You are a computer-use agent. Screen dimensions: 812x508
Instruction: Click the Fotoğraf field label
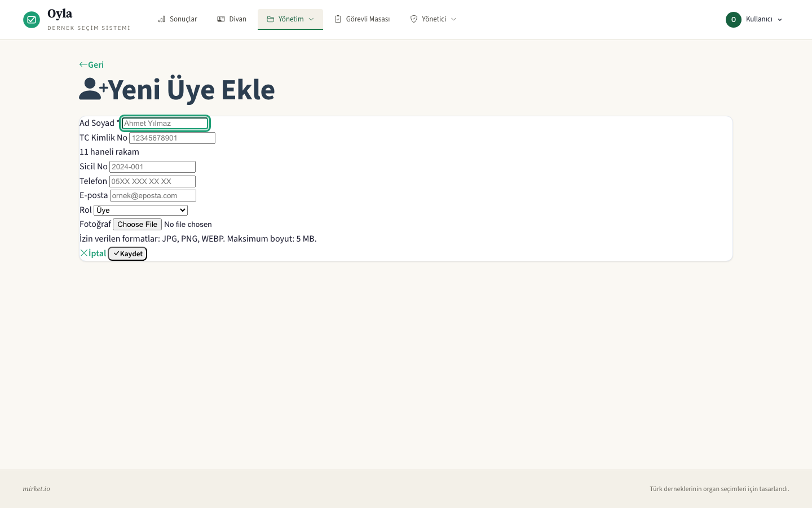coord(95,224)
